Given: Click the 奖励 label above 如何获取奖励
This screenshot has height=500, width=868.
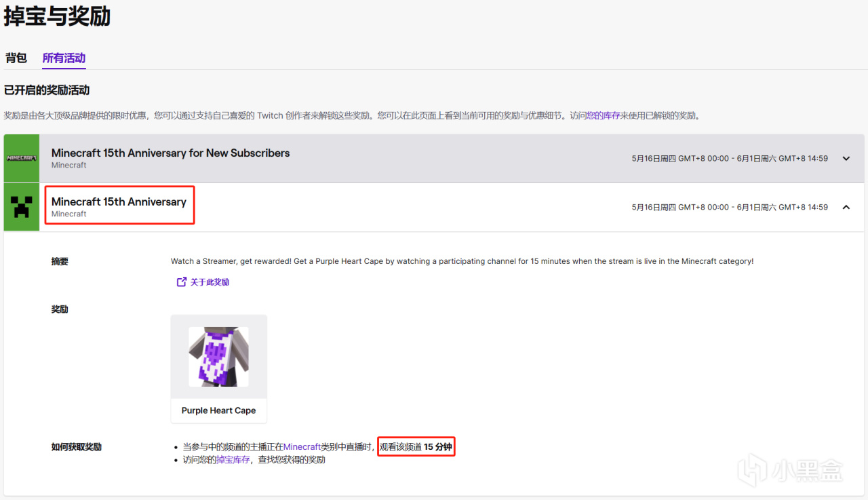Looking at the screenshot, I should coord(60,309).
